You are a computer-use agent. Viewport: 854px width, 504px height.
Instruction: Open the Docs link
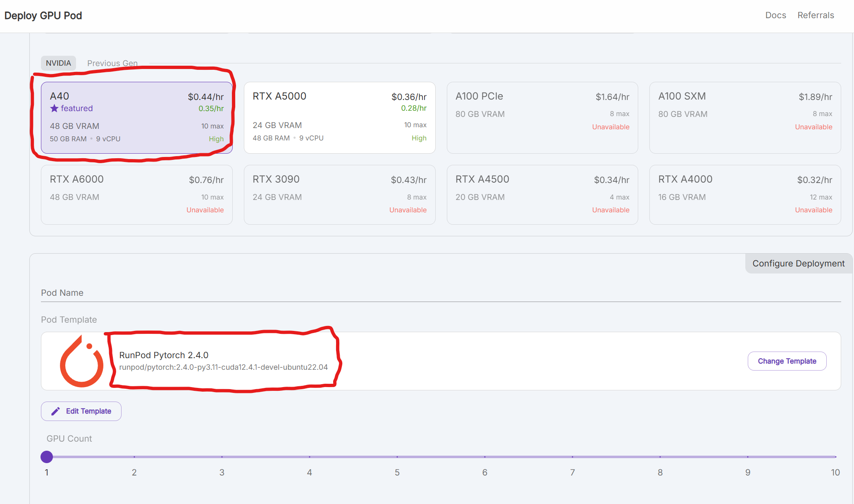click(x=775, y=15)
